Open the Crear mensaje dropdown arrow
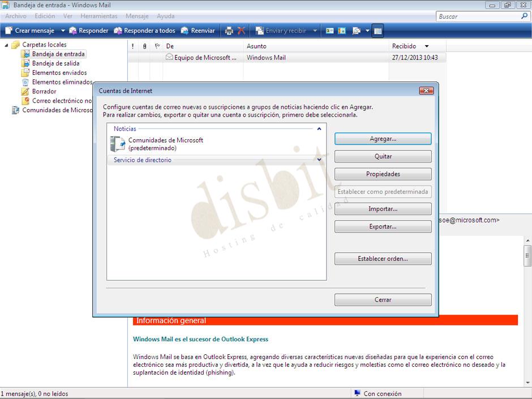The width and height of the screenshot is (532, 399). point(62,31)
